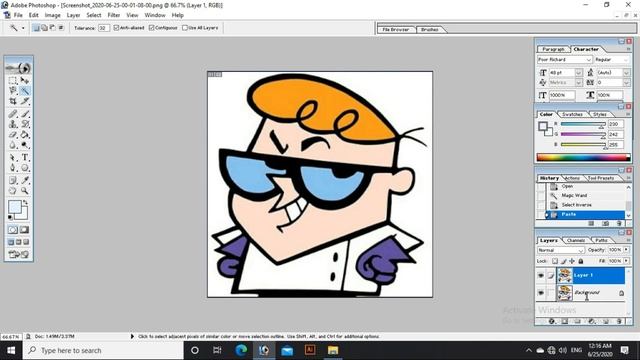640x360 pixels.
Task: Delete layer using Layers panel trash
Action: point(619,321)
